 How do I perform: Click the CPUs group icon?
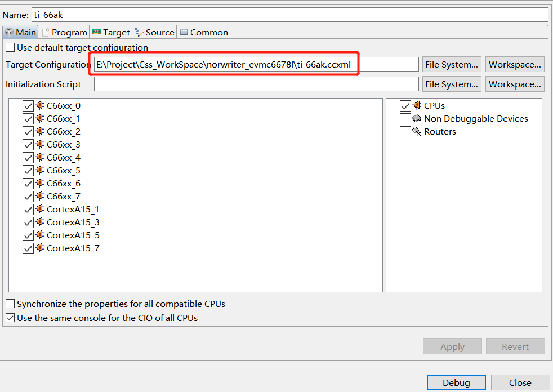(417, 105)
